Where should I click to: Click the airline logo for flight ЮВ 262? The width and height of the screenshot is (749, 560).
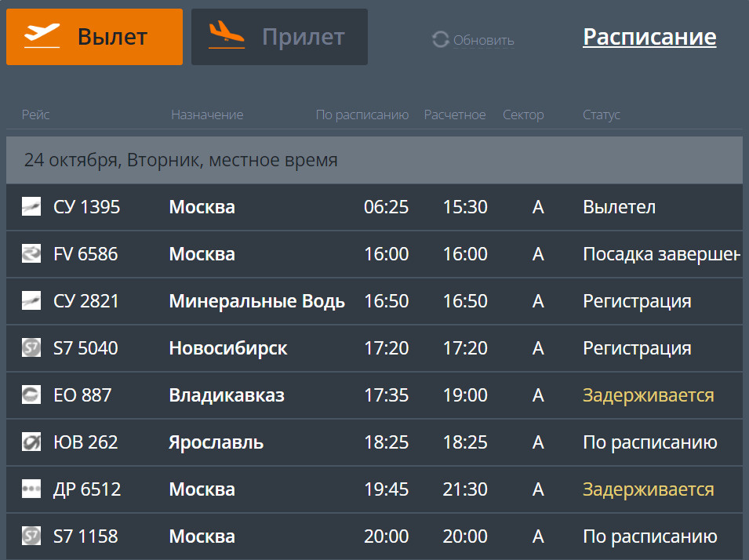point(31,442)
